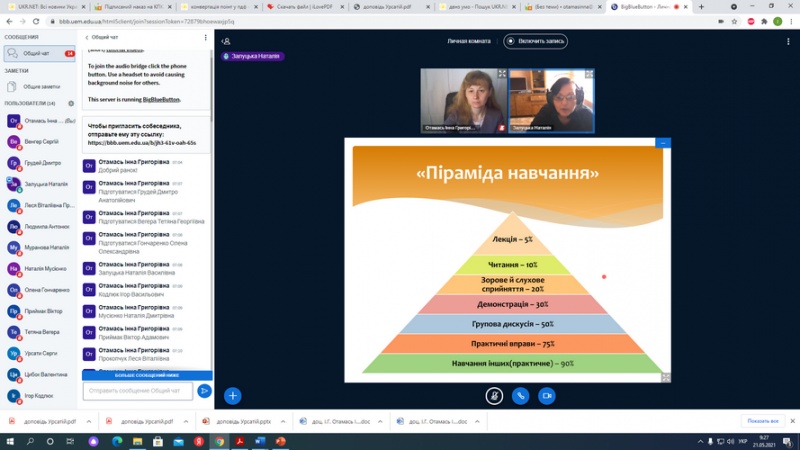Select user Муранова Наталія
This screenshot has width=800, height=450.
click(x=39, y=248)
